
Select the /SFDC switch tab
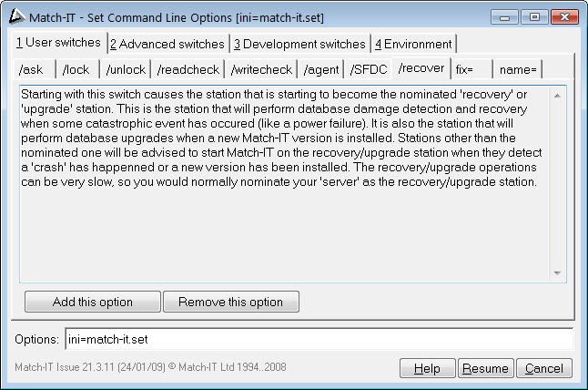pos(368,69)
